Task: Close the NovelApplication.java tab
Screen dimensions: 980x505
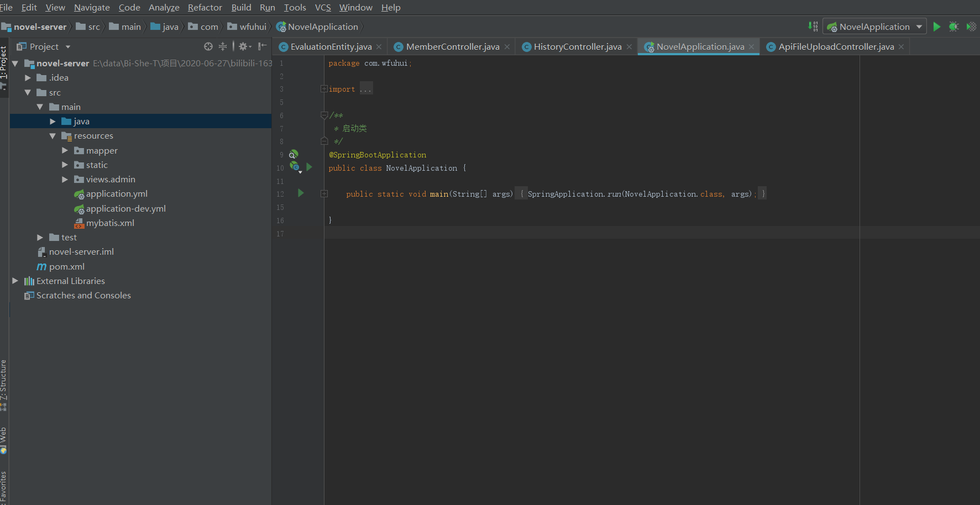Action: tap(752, 47)
